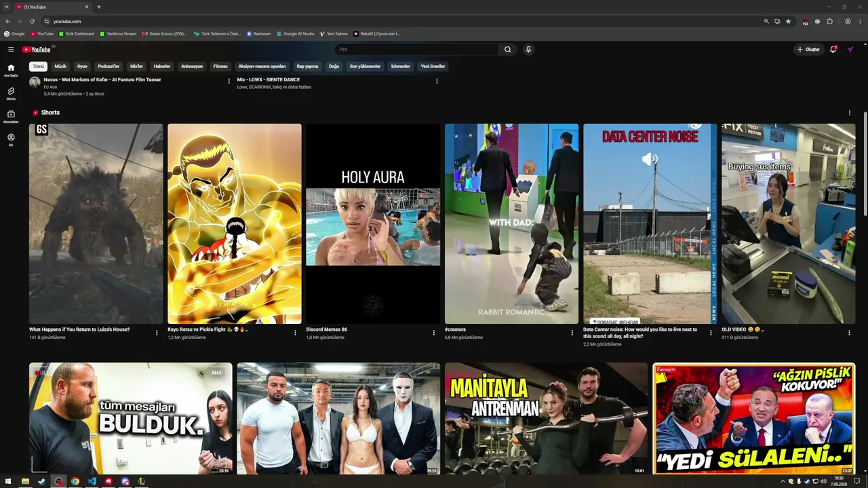Show hidden system tray icons
Image resolution: width=868 pixels, height=488 pixels.
783,481
